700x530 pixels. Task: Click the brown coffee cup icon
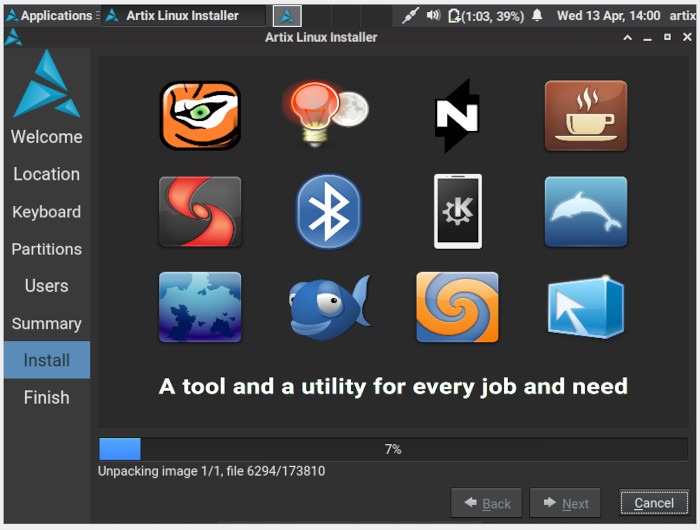click(x=586, y=115)
